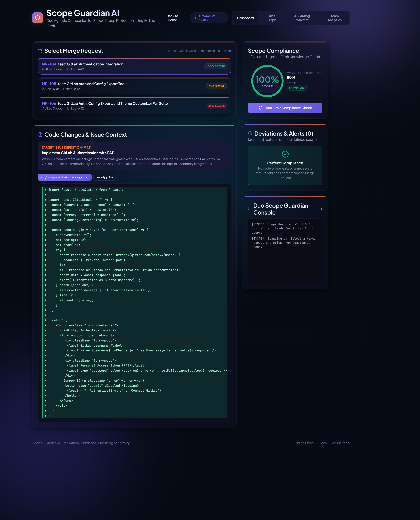Click the refresh icon on Run Orbit Compliance Check
This screenshot has height=520, width=420.
point(261,108)
